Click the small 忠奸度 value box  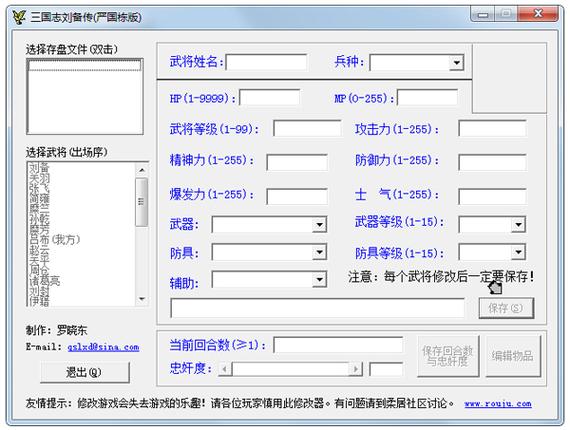(x=386, y=369)
